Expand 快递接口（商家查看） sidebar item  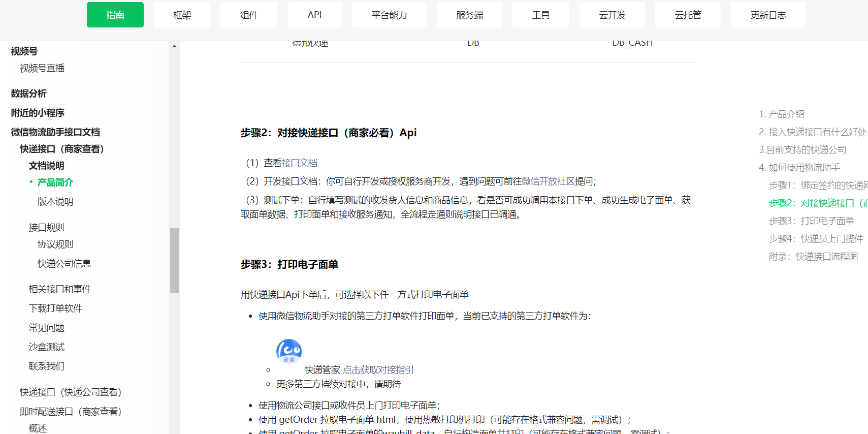point(62,149)
